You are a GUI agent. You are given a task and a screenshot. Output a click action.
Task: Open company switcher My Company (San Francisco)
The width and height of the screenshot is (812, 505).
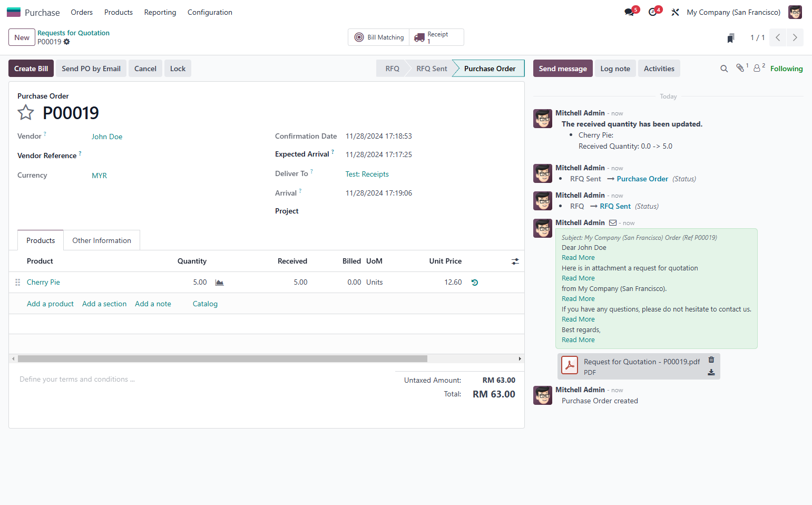click(733, 12)
